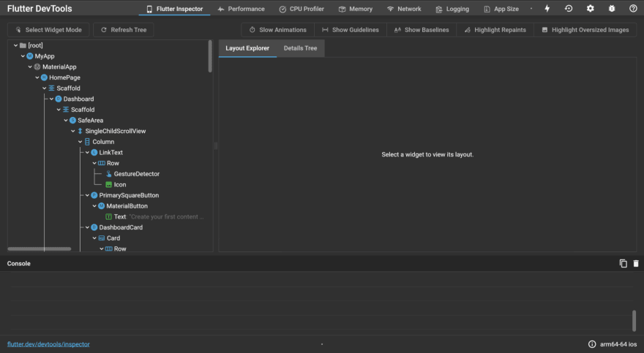Image resolution: width=644 pixels, height=353 pixels.
Task: Collapse the Dashboard node chevron
Action: click(51, 99)
